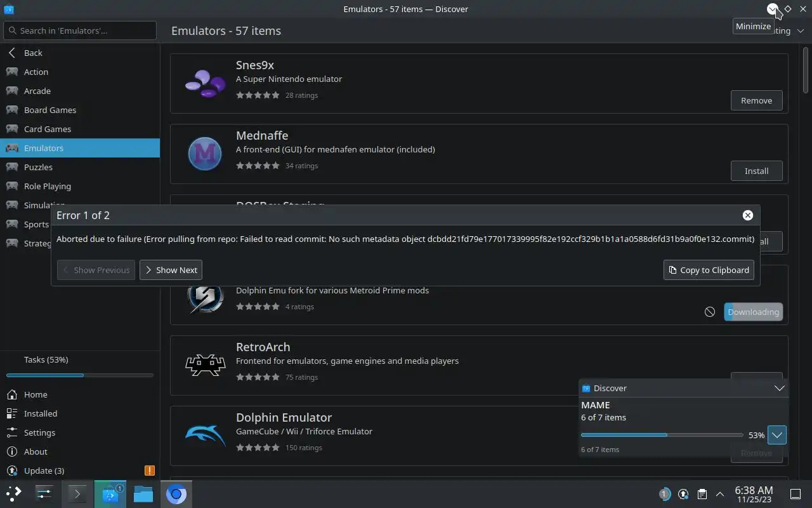Click the Snes9x title text
This screenshot has height=508, width=812.
(255, 65)
